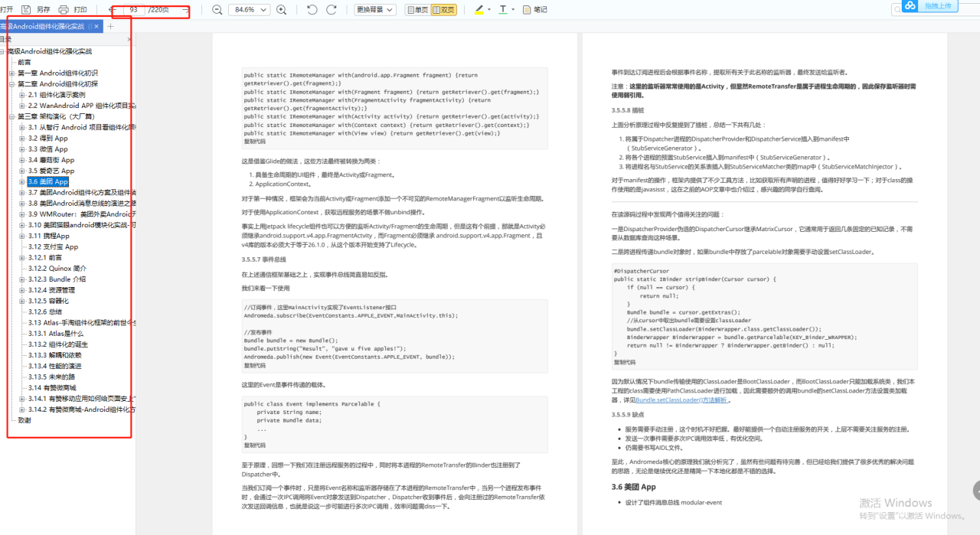
Task: Expand the 3.12.3 Bundle 介绍 node
Action: coord(22,279)
